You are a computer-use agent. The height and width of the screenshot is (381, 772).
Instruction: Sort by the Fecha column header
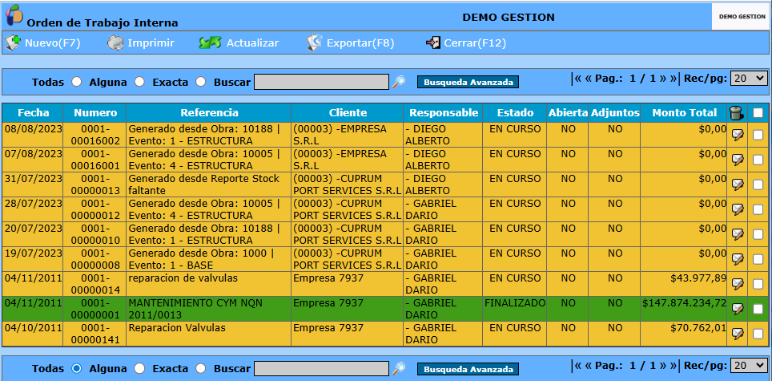pyautogui.click(x=33, y=113)
